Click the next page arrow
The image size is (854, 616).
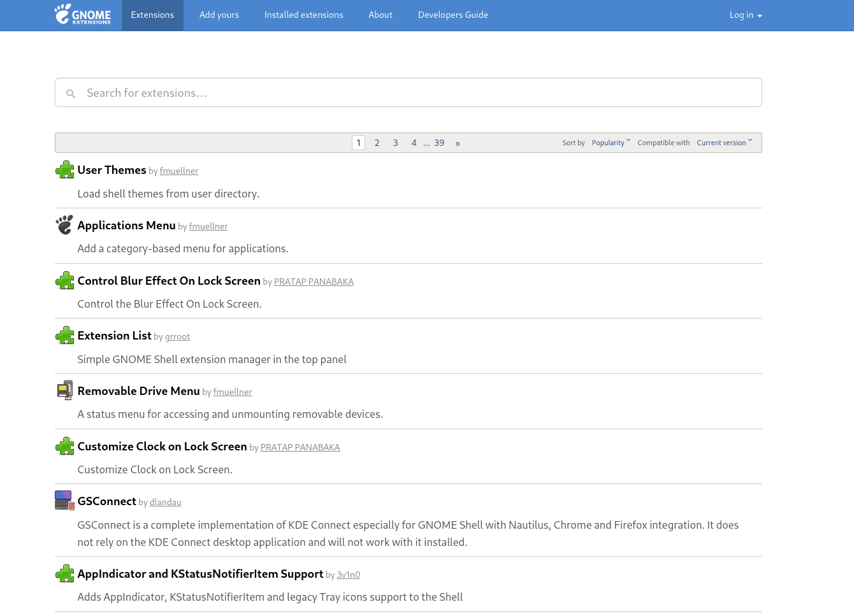458,143
